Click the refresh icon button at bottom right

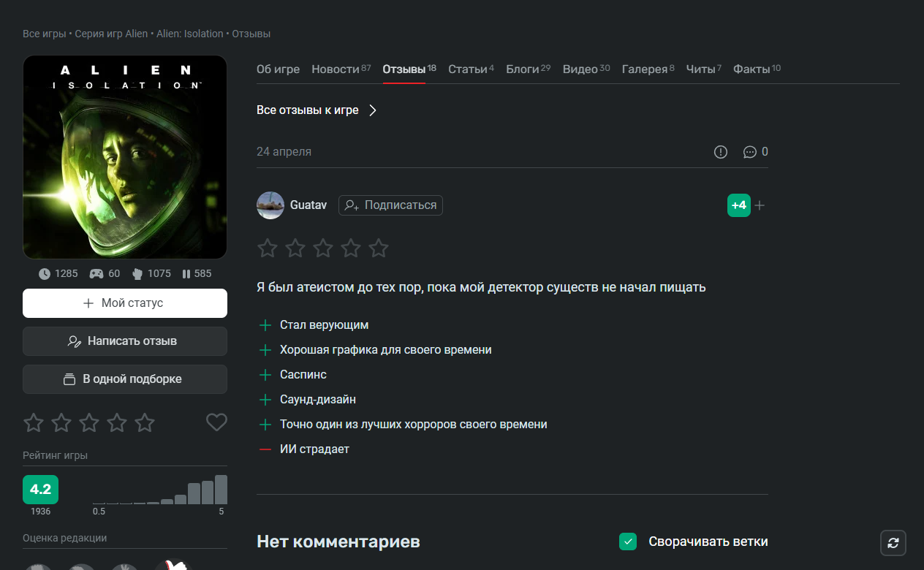click(893, 543)
